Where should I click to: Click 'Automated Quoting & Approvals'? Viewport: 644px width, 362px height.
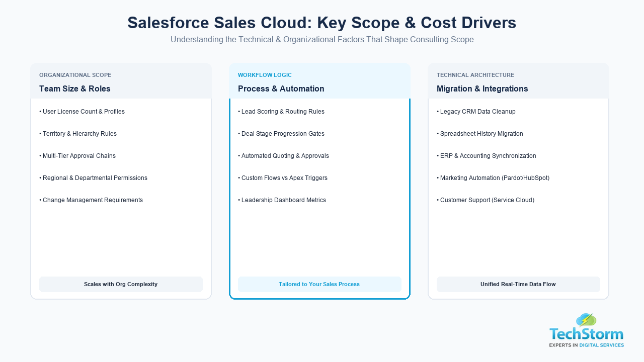tap(284, 156)
